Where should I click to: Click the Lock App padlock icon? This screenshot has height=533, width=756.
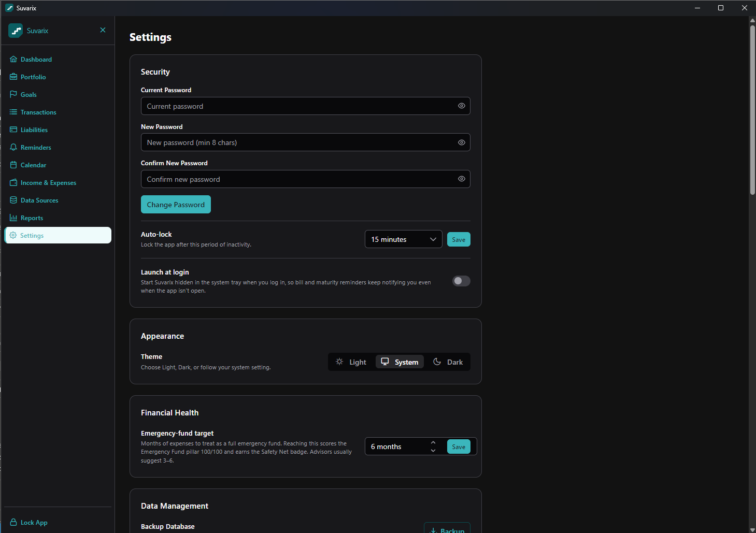click(13, 522)
